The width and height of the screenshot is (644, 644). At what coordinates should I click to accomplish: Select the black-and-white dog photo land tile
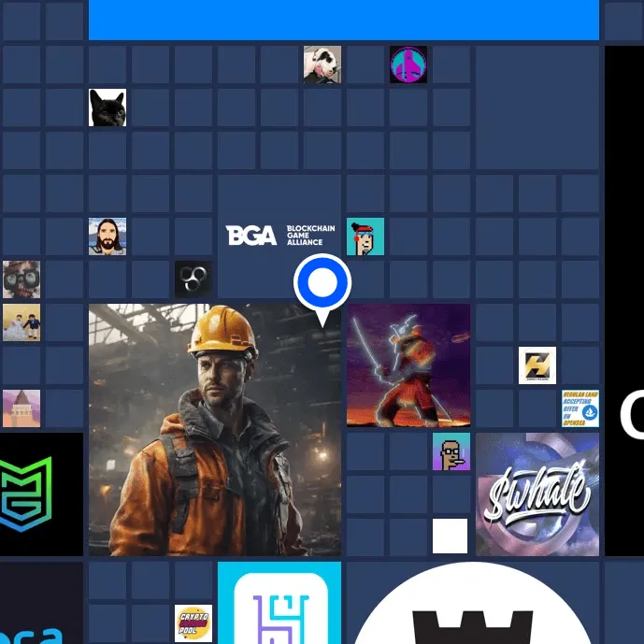click(322, 64)
